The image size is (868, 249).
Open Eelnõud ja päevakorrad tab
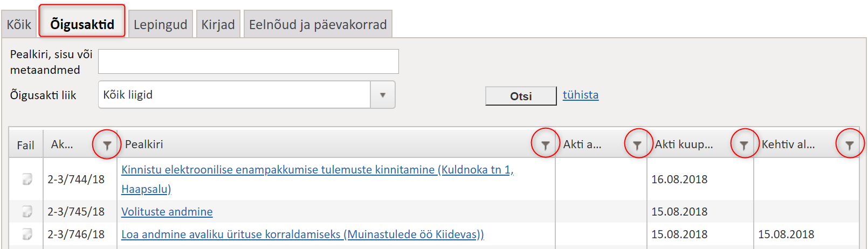tap(318, 25)
